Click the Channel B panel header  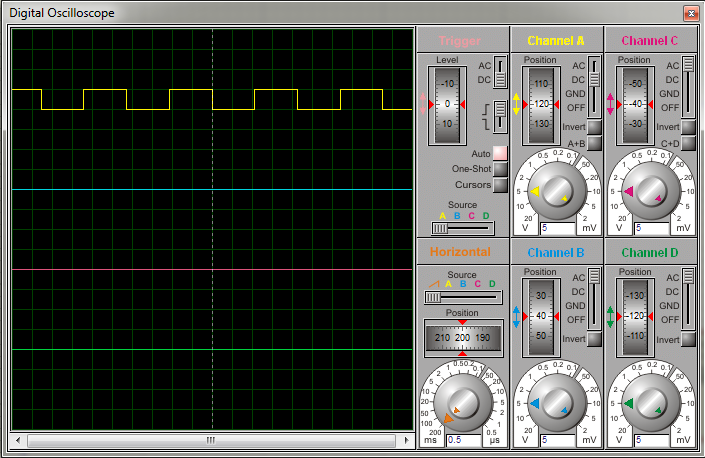[x=556, y=253]
